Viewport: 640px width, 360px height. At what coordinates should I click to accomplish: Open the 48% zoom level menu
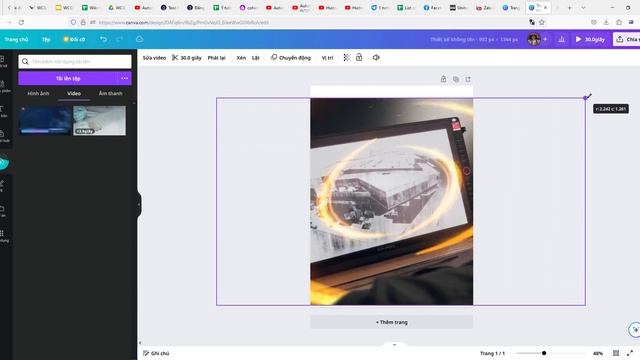click(598, 353)
